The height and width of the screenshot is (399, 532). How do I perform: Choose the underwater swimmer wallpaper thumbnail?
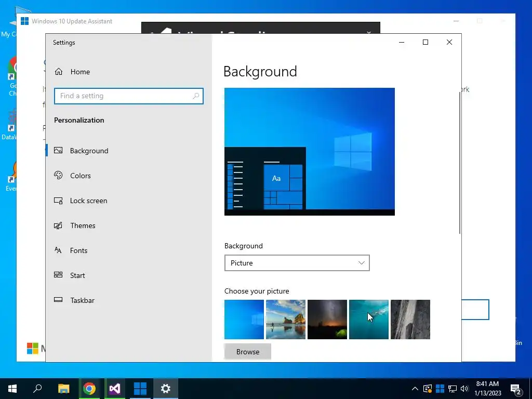(x=369, y=320)
